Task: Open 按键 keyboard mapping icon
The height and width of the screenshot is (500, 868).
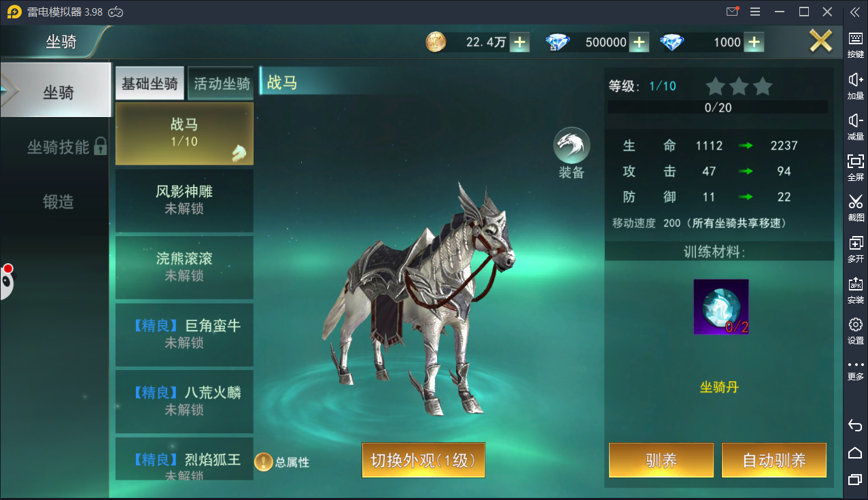Action: click(x=856, y=44)
